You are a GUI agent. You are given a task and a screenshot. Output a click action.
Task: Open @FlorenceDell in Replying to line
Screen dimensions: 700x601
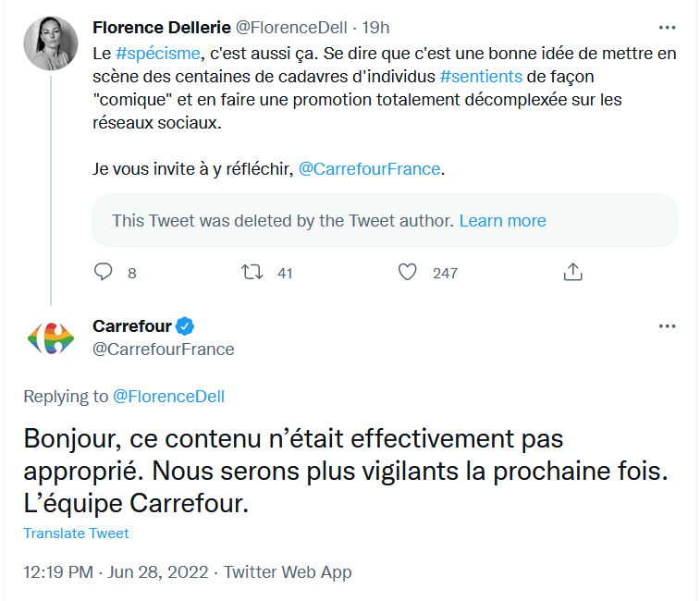(168, 397)
